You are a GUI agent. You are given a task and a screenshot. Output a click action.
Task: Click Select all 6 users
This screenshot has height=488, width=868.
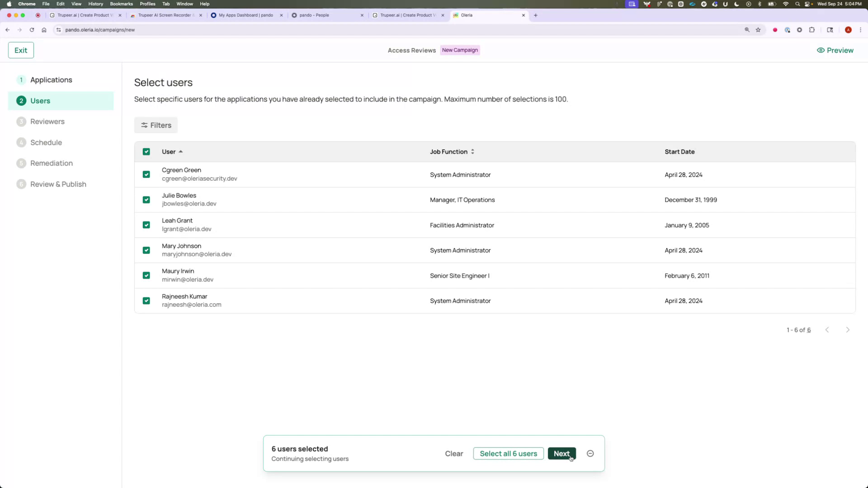point(508,453)
